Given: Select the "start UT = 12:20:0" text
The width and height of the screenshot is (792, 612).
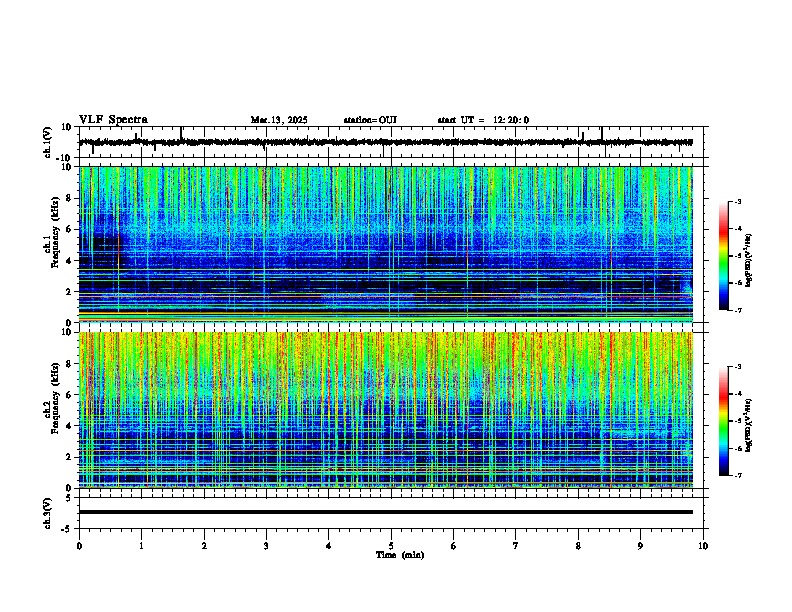Looking at the screenshot, I should (483, 120).
